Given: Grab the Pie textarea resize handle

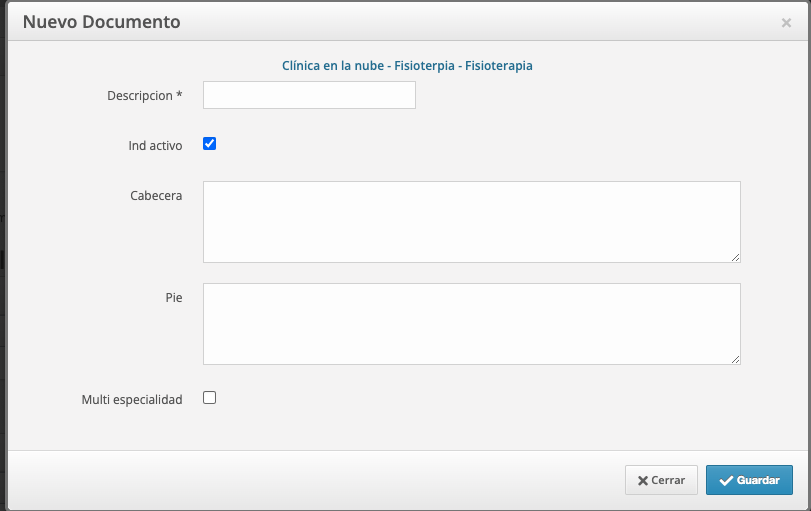Looking at the screenshot, I should 735,359.
